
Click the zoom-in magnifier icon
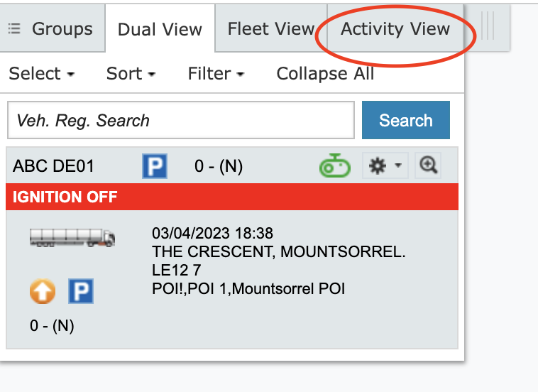[428, 166]
